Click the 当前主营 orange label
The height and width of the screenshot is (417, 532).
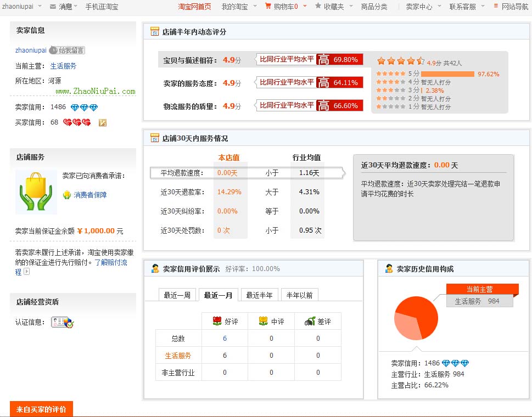(482, 289)
